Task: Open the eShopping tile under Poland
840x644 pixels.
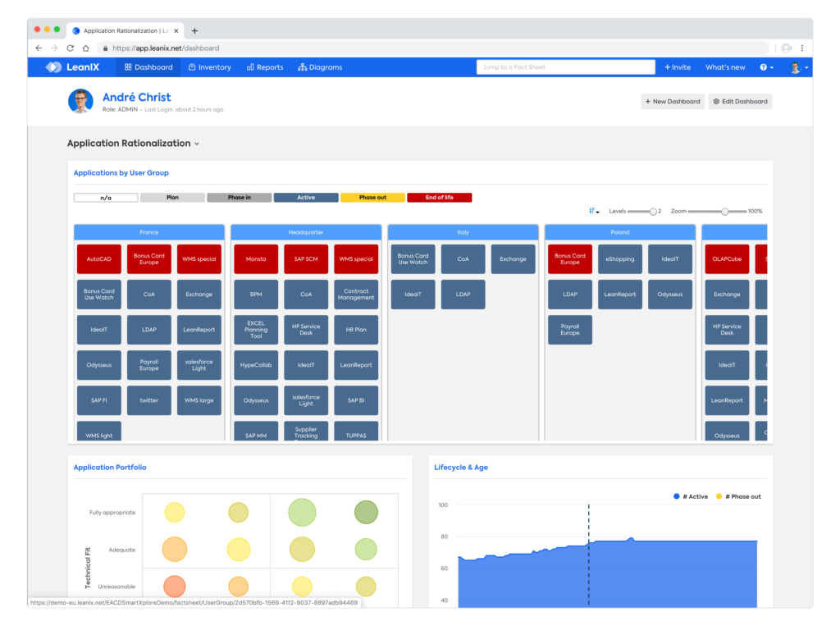Action: pyautogui.click(x=620, y=258)
